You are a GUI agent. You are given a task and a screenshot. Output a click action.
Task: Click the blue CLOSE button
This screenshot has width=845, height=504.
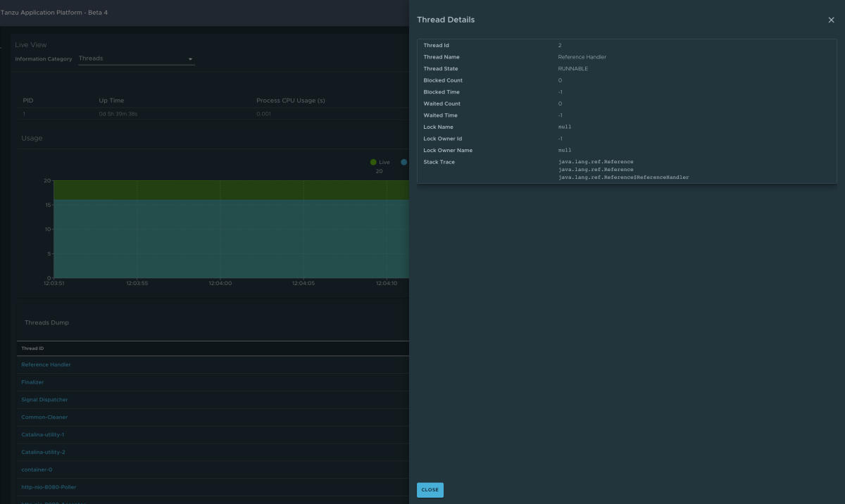(x=430, y=490)
